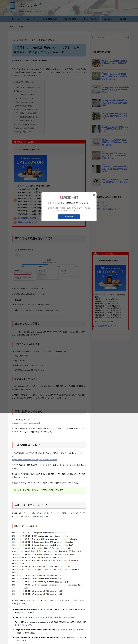This screenshot has width=138, height=644.
Task: Open 早い!日本国内からの発送 link in article promo
Action: click(x=27, y=218)
